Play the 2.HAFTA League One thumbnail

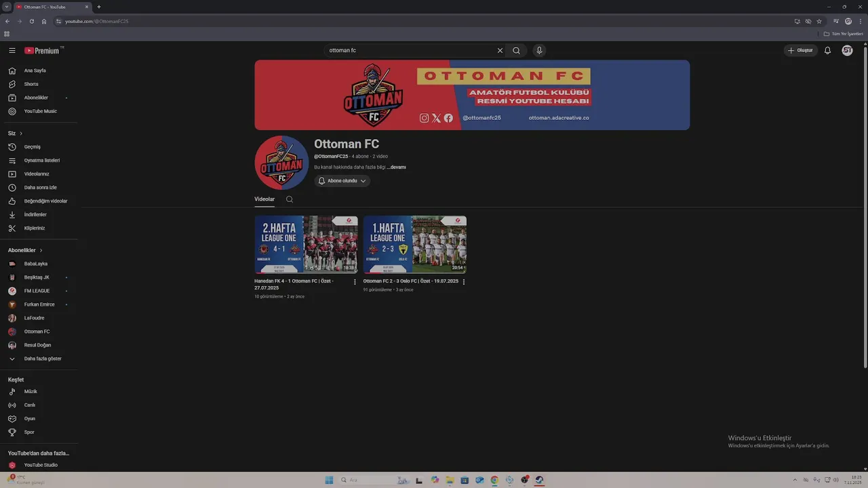point(306,245)
